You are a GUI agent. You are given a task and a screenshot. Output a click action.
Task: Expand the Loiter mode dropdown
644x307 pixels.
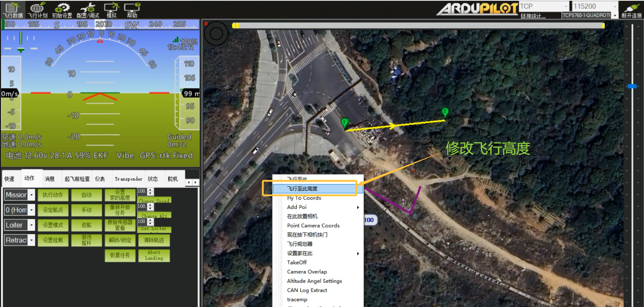[x=32, y=225]
